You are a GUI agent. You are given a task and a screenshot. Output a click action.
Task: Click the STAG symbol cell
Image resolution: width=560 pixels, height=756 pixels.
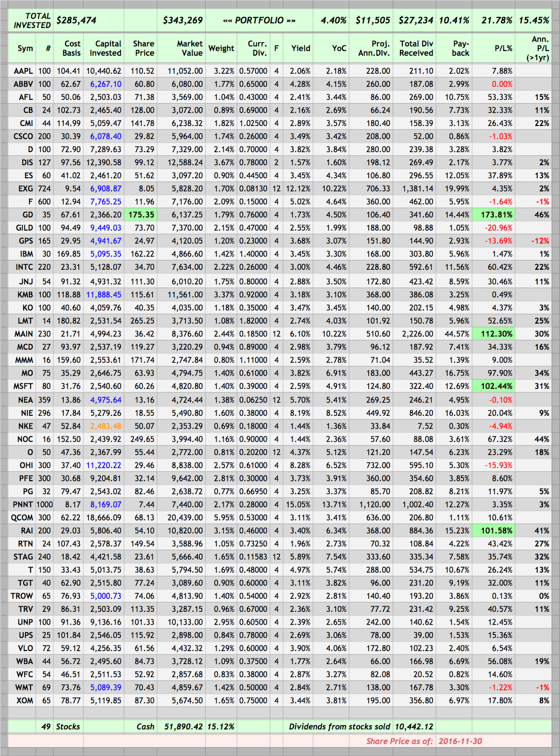coord(22,557)
